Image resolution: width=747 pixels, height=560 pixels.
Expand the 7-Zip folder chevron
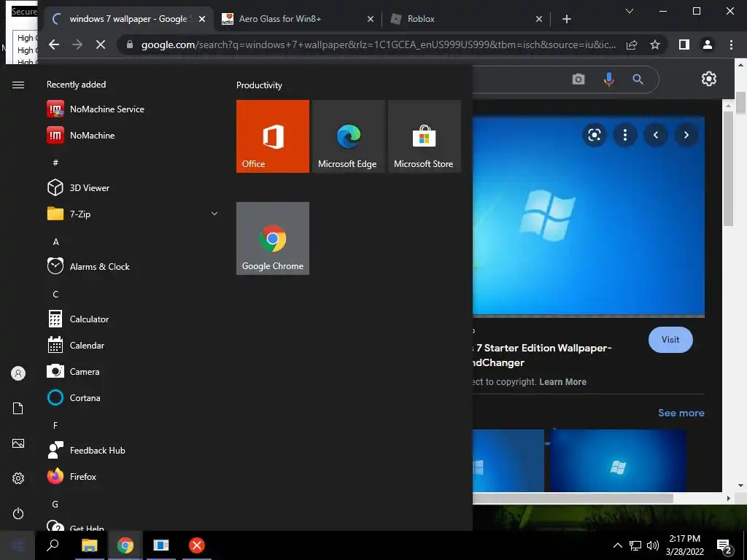point(214,214)
